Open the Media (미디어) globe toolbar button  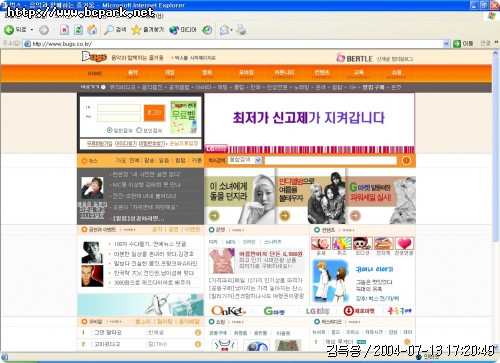(183, 30)
